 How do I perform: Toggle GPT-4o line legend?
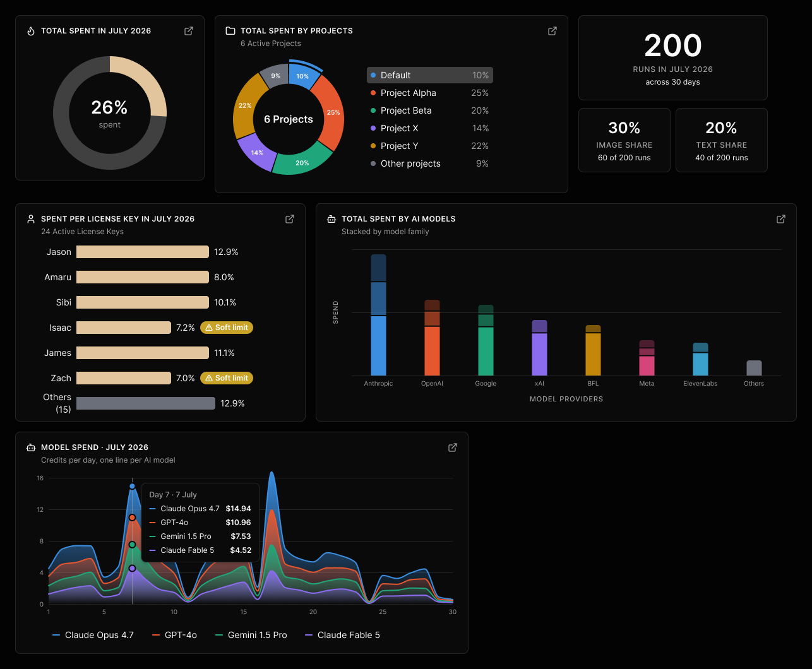point(174,635)
